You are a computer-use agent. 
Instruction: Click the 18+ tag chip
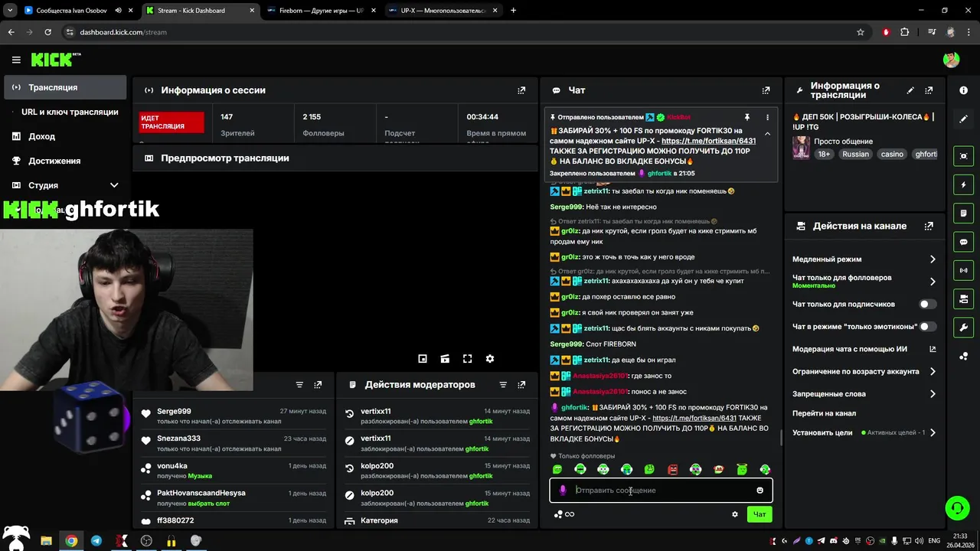824,154
